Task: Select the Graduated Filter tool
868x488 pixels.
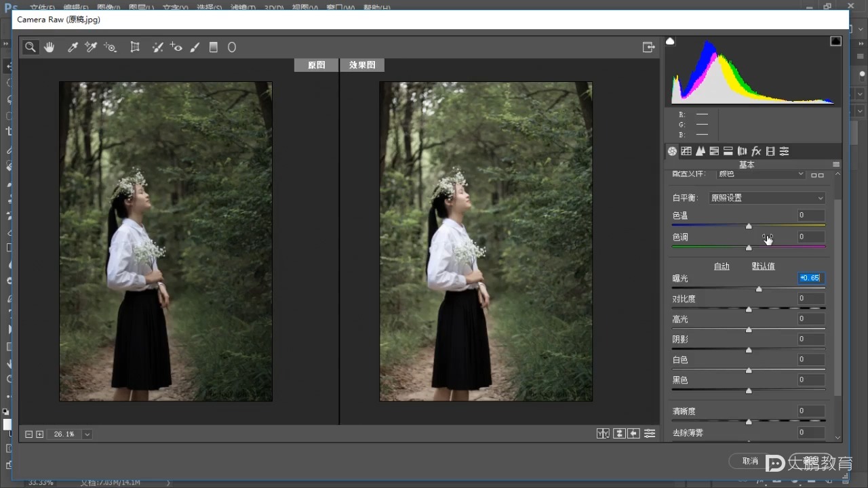Action: [x=214, y=47]
